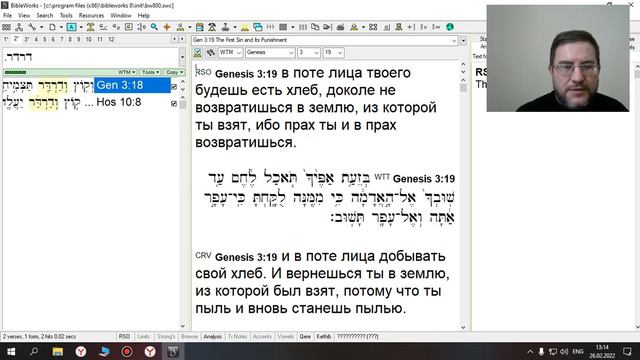Click the boxed square icon in the toolbar
The height and width of the screenshot is (360, 640).
[x=129, y=27]
